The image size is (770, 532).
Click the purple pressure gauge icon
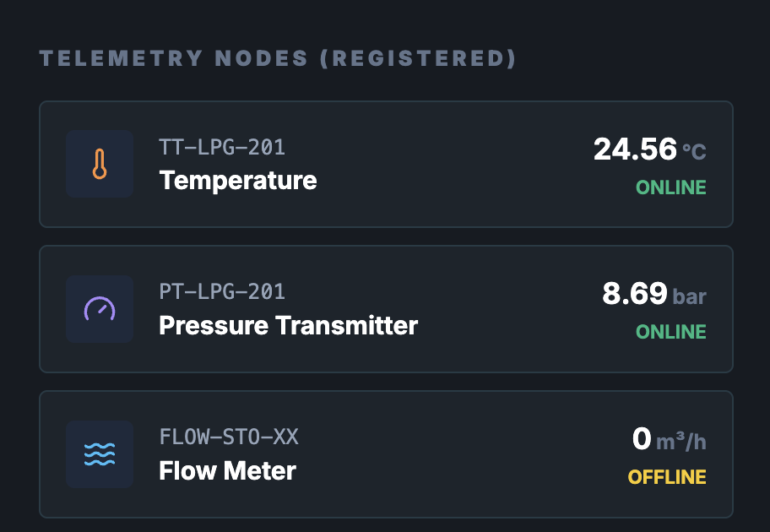[100, 309]
